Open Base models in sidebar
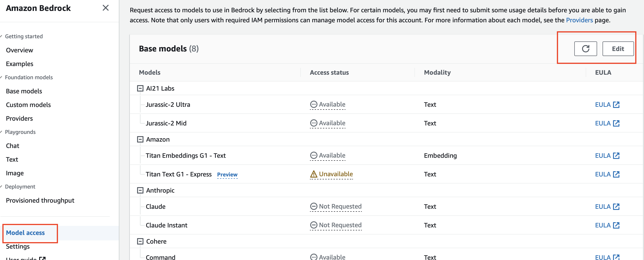The height and width of the screenshot is (260, 644). click(24, 91)
